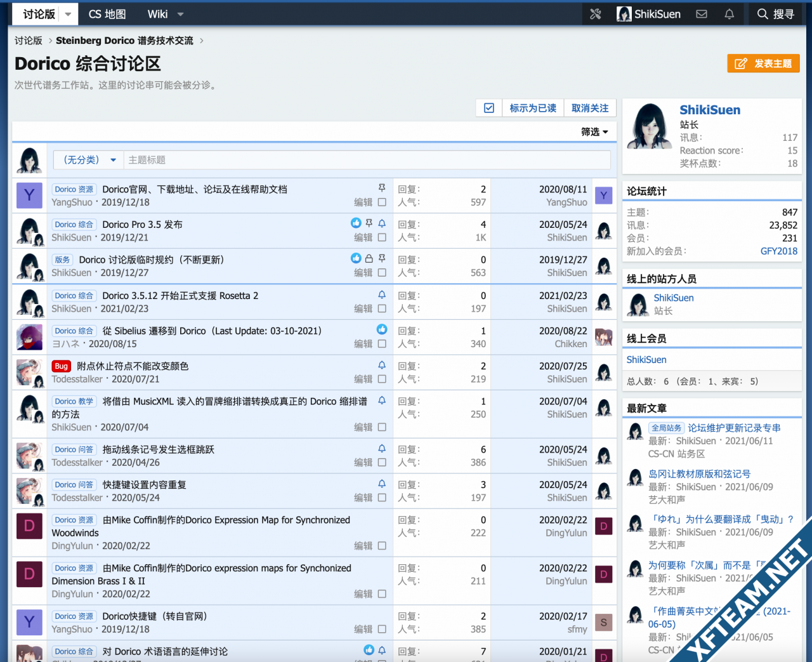Image resolution: width=812 pixels, height=662 pixels.
Task: Click last-poster S avatar on Dorico快捷键 row
Action: [x=604, y=623]
